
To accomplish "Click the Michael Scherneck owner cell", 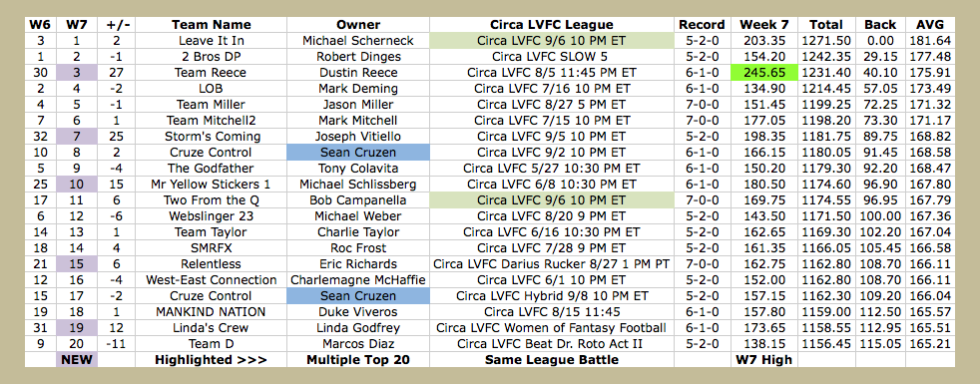I will [358, 41].
